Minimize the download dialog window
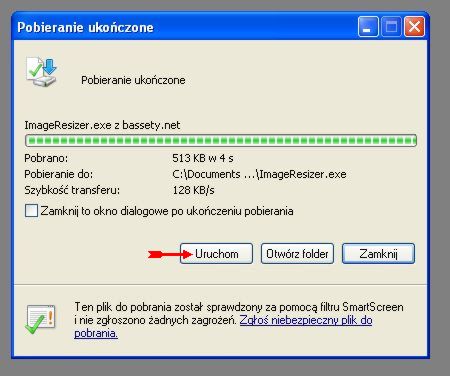The height and width of the screenshot is (376, 450). (x=368, y=26)
